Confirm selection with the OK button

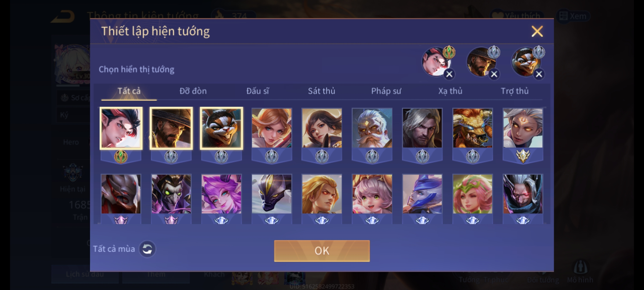point(322,251)
